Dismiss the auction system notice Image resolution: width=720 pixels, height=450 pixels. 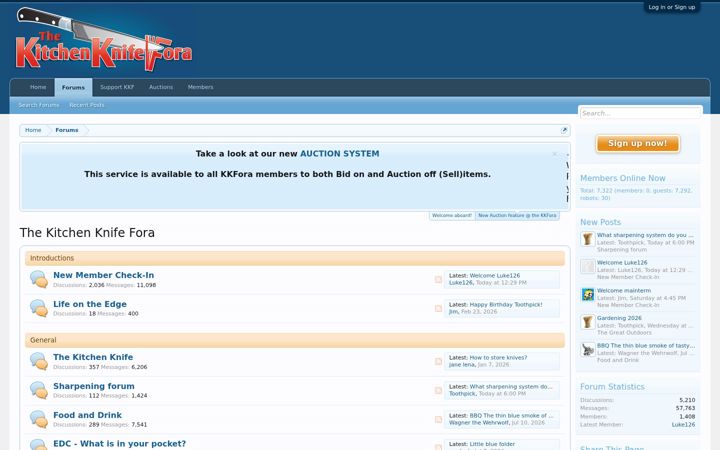(554, 154)
